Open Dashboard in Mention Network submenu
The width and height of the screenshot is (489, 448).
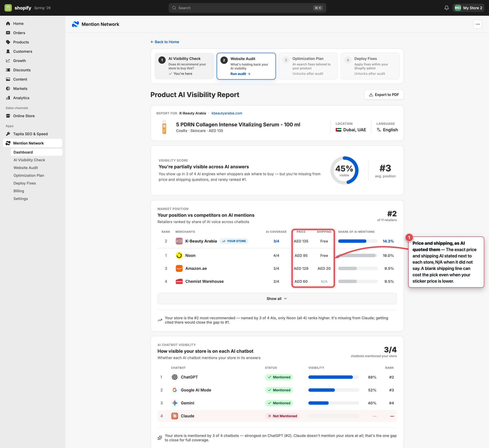36,152
